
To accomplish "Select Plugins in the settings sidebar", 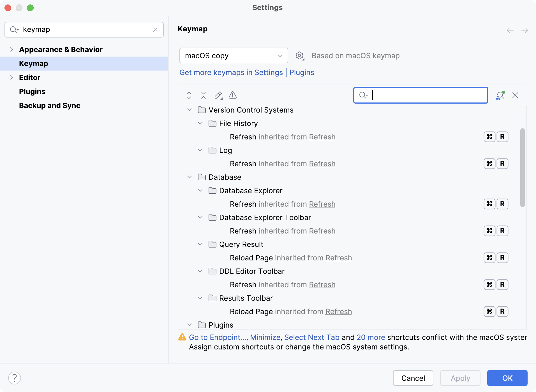I will tap(32, 91).
